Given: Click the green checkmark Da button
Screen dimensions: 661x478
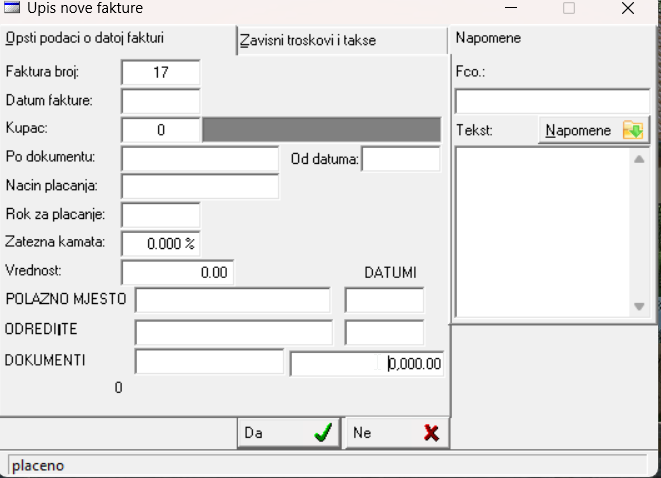Looking at the screenshot, I should (x=289, y=433).
